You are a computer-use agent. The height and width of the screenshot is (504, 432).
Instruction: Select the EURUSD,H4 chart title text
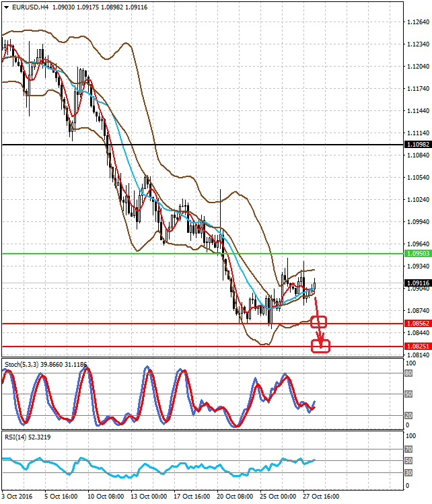(30, 7)
